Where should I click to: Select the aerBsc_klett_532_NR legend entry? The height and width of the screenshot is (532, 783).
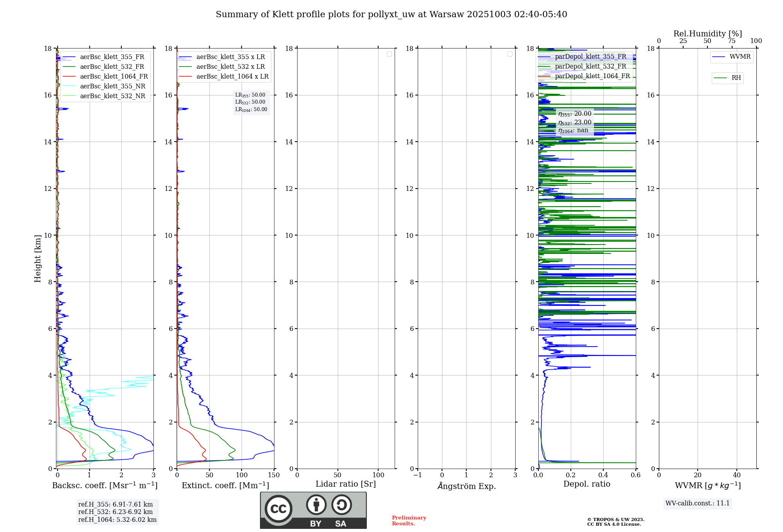pyautogui.click(x=112, y=96)
